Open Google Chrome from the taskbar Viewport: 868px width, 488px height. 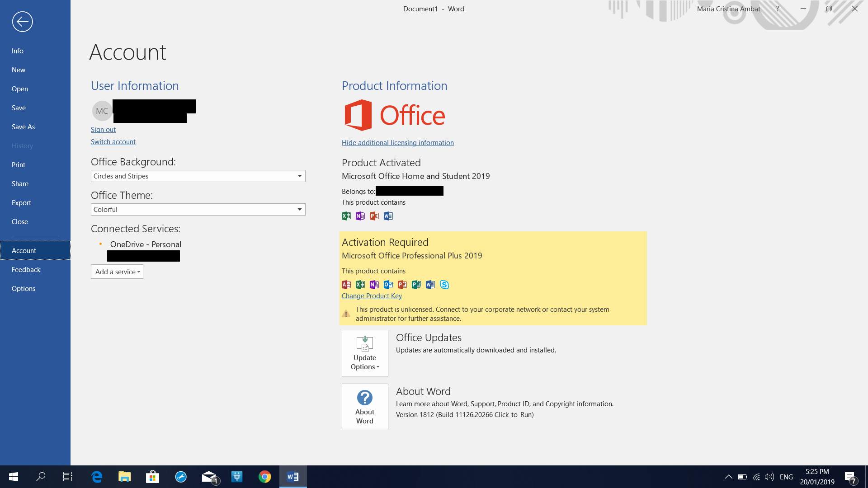pos(265,477)
